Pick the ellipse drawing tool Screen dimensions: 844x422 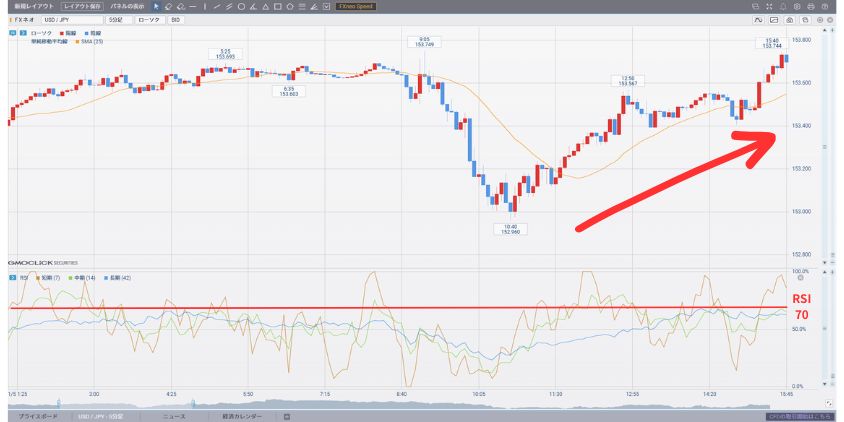tap(241, 6)
